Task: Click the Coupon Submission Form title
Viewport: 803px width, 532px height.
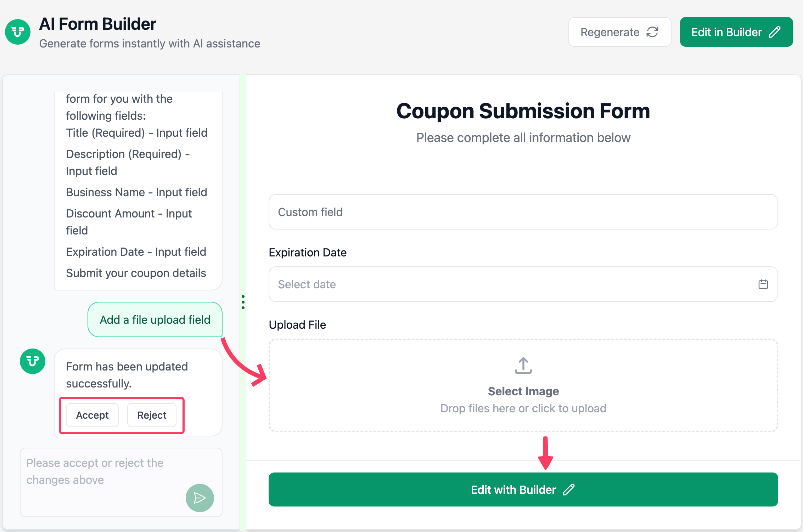Action: pyautogui.click(x=523, y=111)
